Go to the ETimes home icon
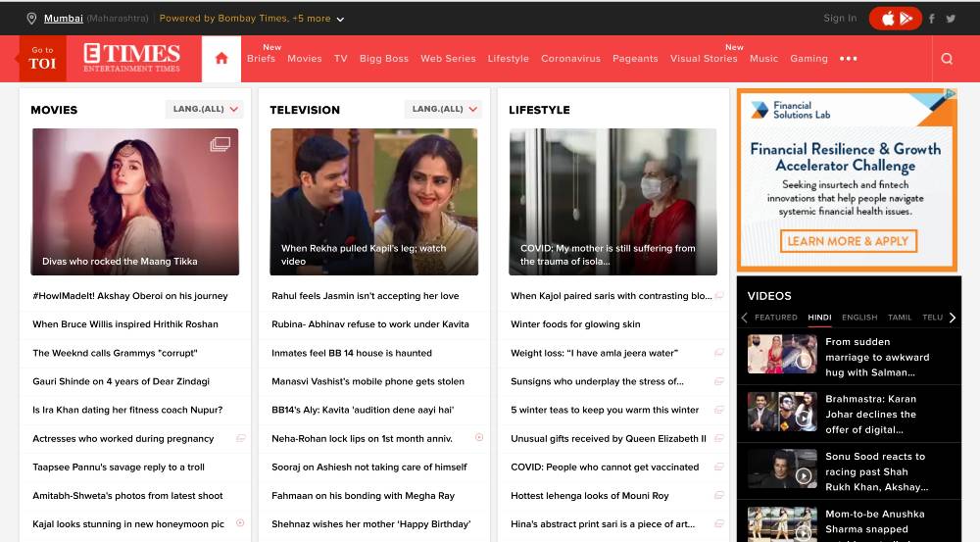 click(x=221, y=59)
